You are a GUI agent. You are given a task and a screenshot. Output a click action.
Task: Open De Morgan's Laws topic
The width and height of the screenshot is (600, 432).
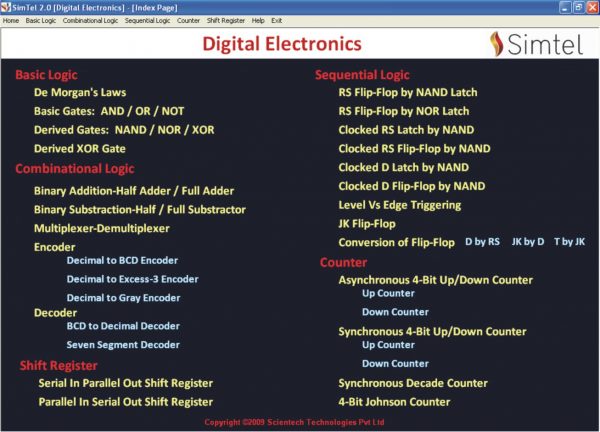tap(80, 93)
